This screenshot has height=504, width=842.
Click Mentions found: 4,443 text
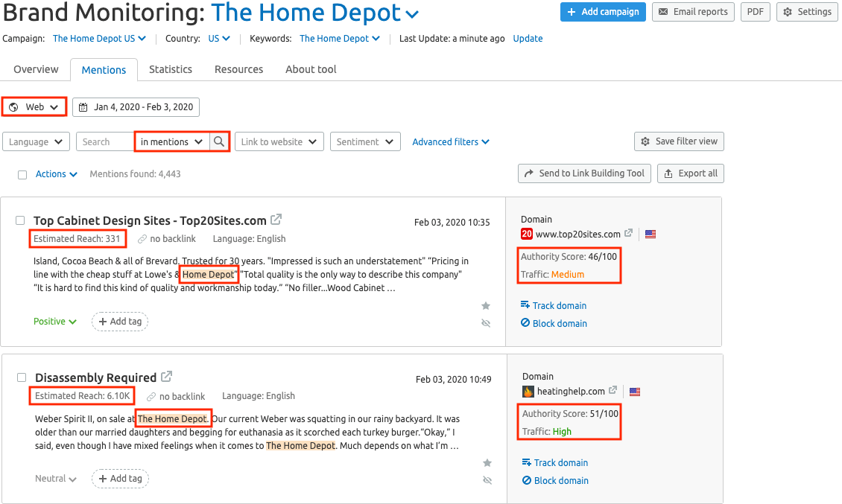coord(136,174)
